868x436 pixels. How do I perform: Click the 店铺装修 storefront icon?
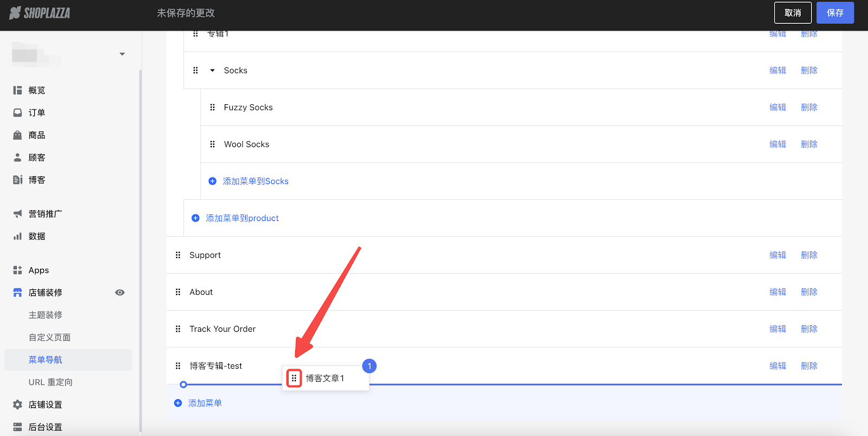point(17,293)
